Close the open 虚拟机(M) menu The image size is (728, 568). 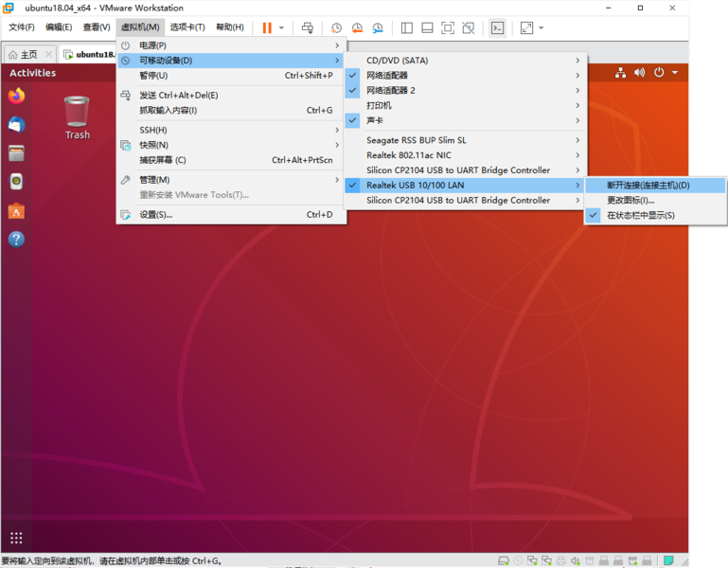(x=140, y=27)
